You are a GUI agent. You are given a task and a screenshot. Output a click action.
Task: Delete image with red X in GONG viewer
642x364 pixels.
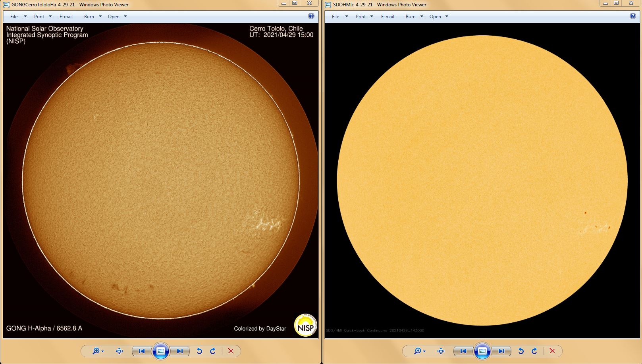[231, 351]
